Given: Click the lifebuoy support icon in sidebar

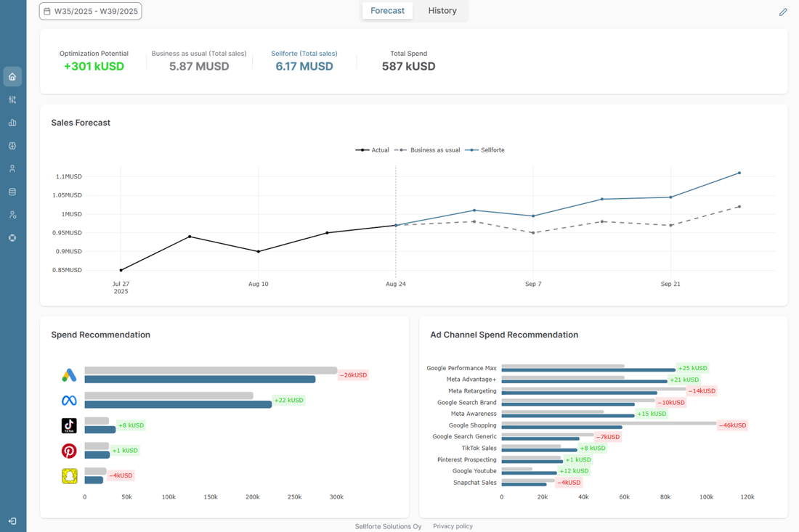Looking at the screenshot, I should tap(12, 238).
